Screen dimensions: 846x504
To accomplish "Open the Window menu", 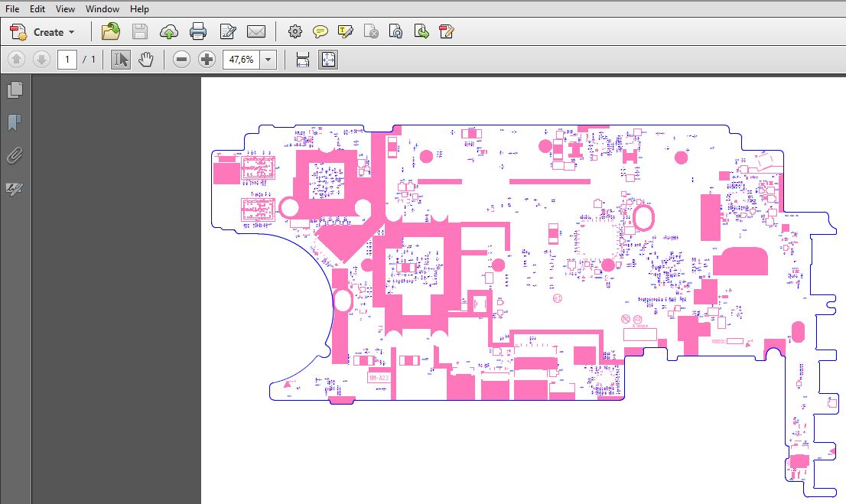I will pos(102,9).
